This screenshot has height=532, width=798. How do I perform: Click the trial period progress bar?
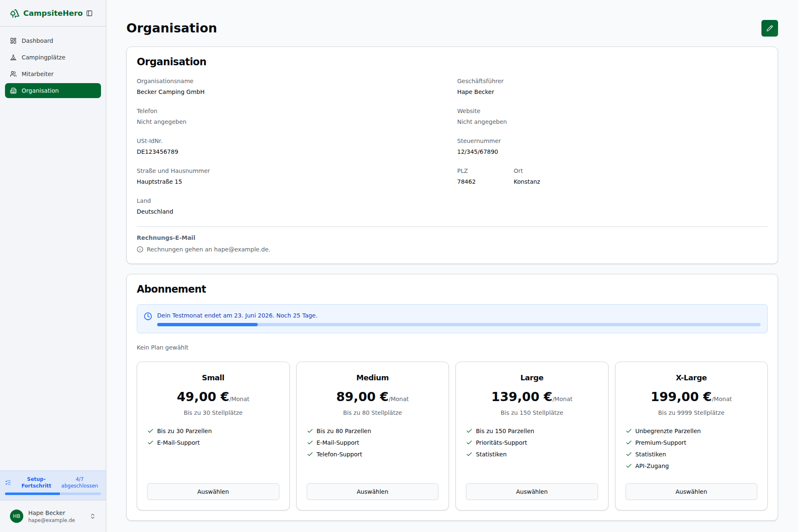pyautogui.click(x=458, y=325)
